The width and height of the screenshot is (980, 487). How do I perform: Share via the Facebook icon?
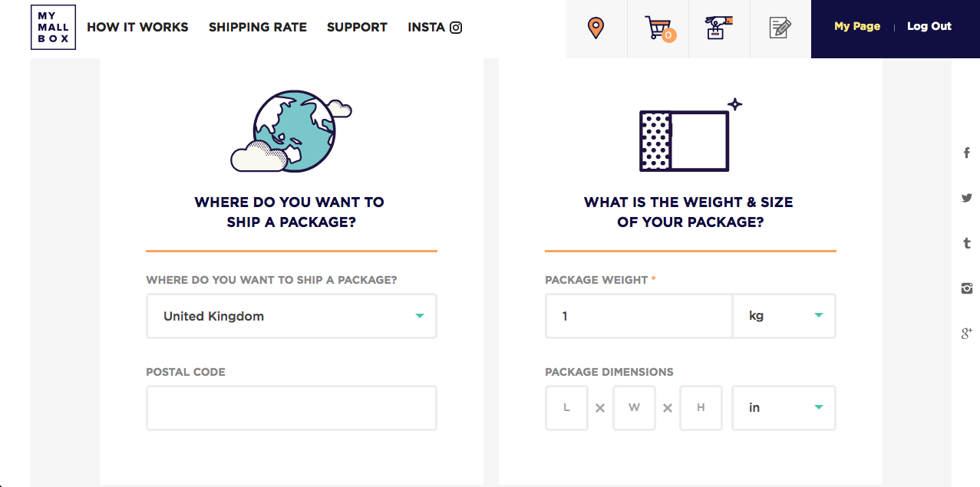[967, 153]
